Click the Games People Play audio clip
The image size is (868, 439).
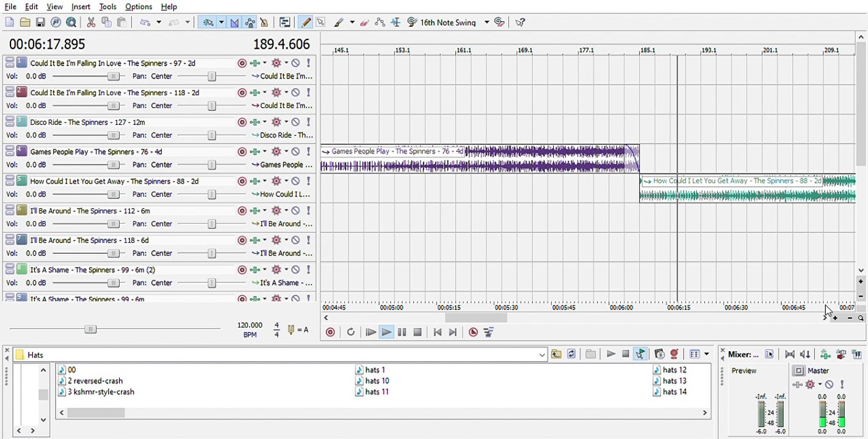480,159
